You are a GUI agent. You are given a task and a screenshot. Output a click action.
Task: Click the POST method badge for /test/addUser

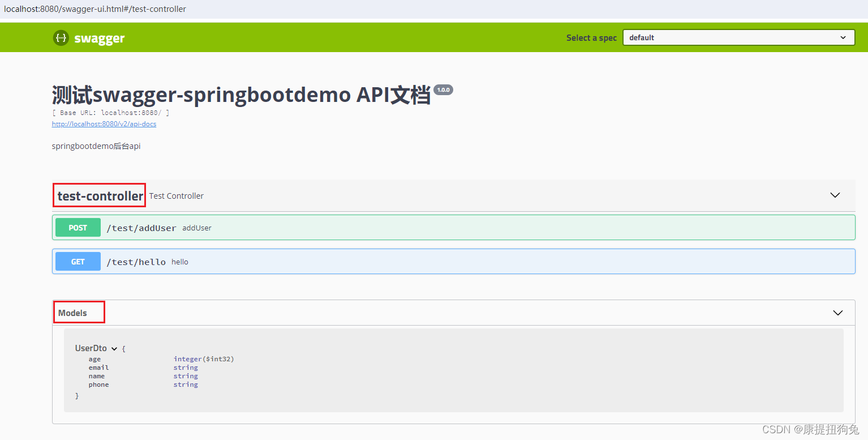click(x=78, y=228)
